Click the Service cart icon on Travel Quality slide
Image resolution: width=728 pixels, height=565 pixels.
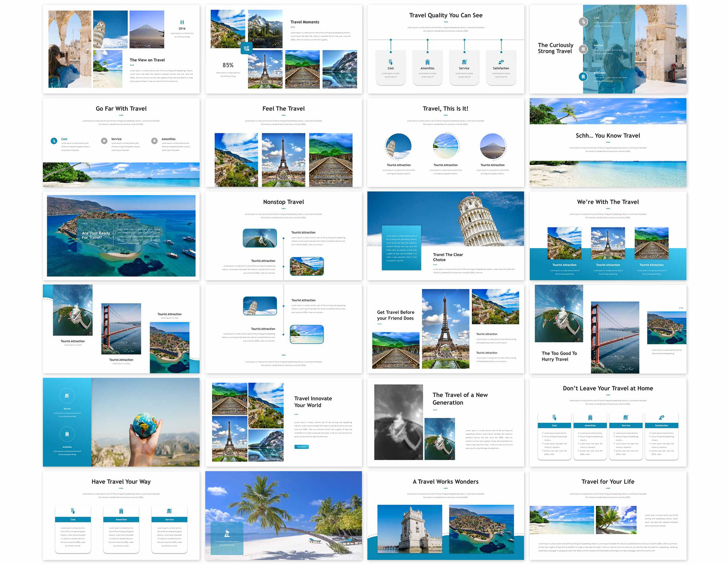464,61
